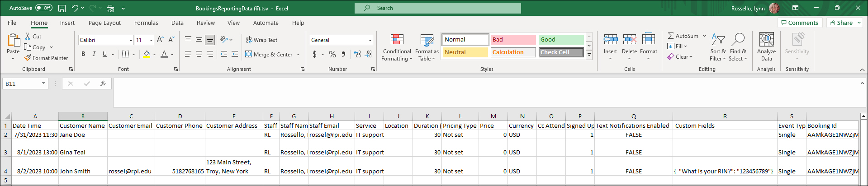Apply red Font Color A
The width and height of the screenshot is (868, 186).
[164, 54]
